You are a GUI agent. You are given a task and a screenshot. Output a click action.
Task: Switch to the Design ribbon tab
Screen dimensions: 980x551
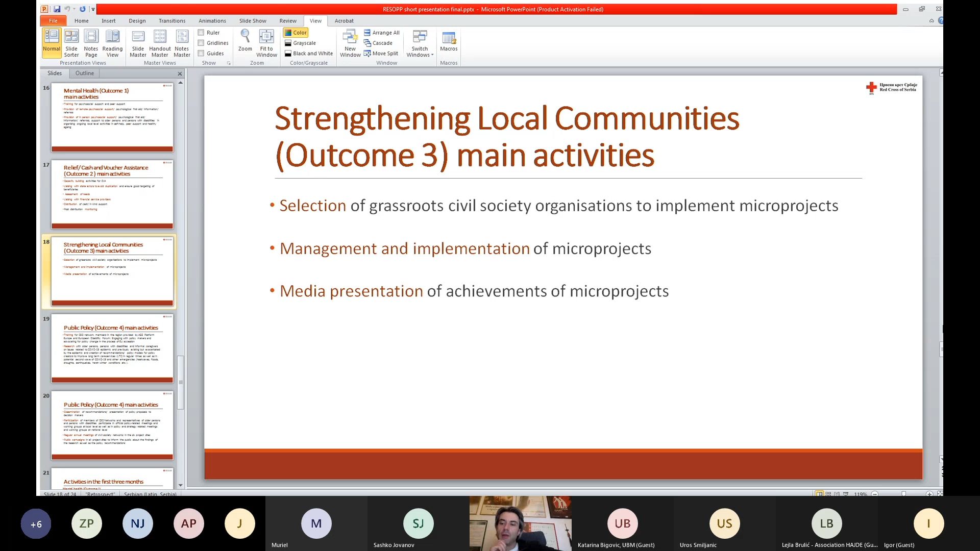click(x=137, y=21)
